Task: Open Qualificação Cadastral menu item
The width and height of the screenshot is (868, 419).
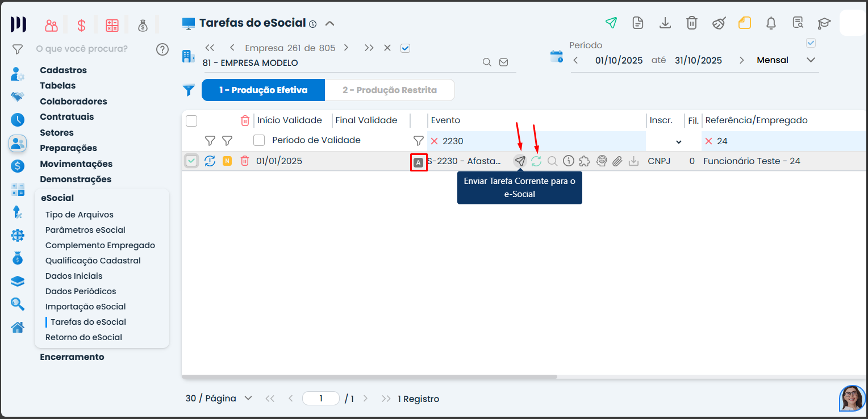Action: point(93,261)
